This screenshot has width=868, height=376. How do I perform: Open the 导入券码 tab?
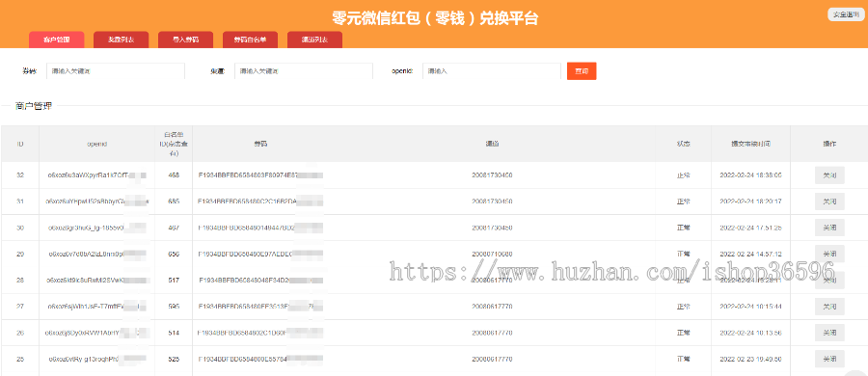click(185, 40)
